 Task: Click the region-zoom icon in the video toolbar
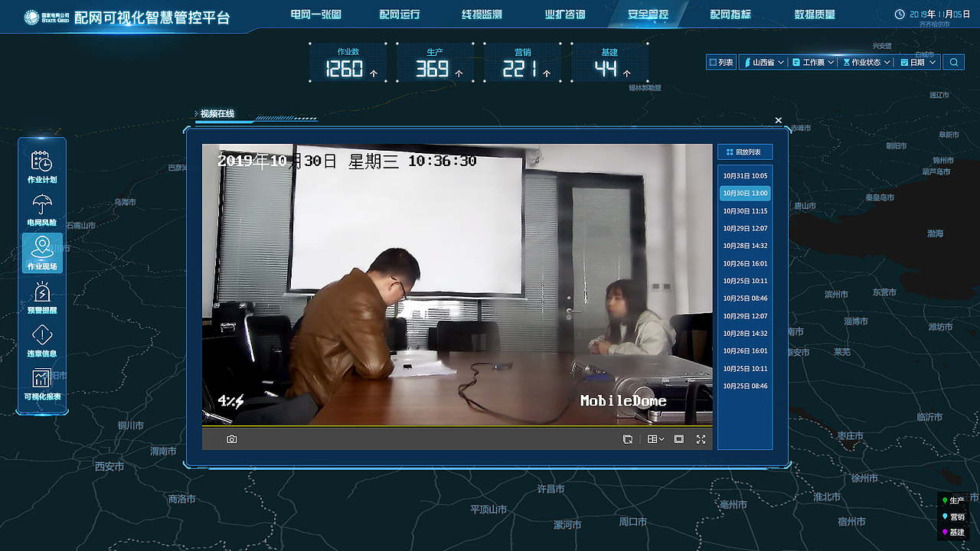[x=628, y=439]
